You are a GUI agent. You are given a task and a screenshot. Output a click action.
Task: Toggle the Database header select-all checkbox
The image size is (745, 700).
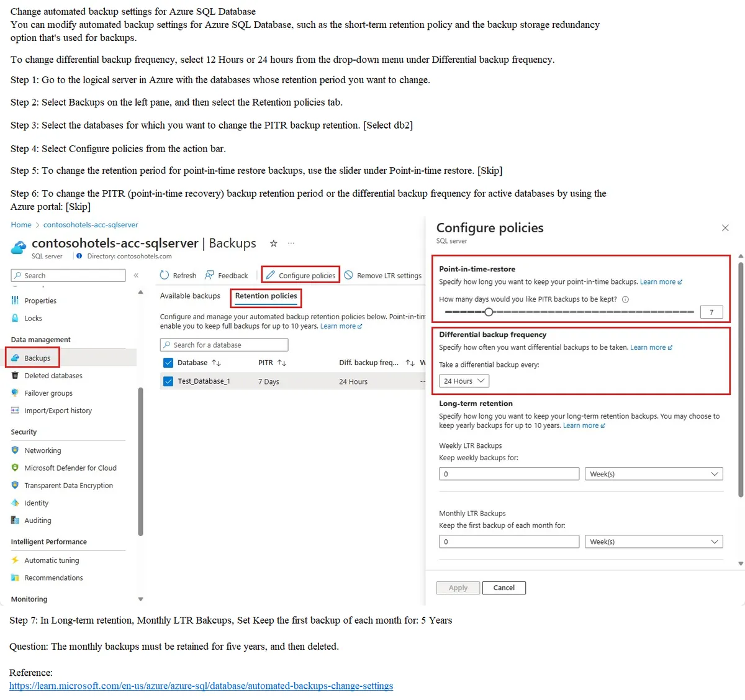pos(168,363)
